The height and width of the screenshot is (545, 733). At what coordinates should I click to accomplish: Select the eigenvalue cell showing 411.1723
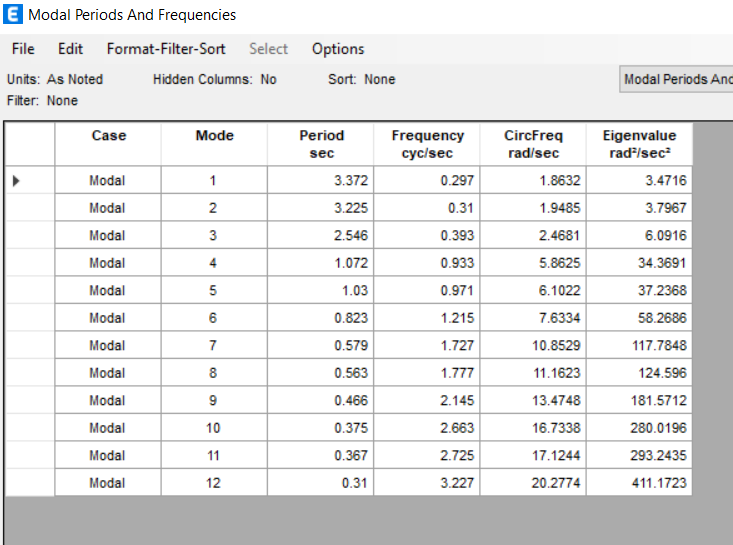click(639, 482)
